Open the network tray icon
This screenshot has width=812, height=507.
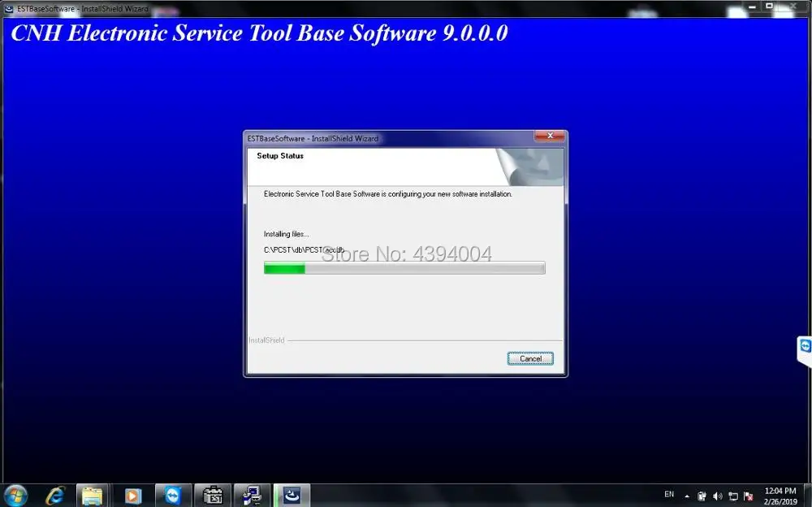[x=732, y=496]
